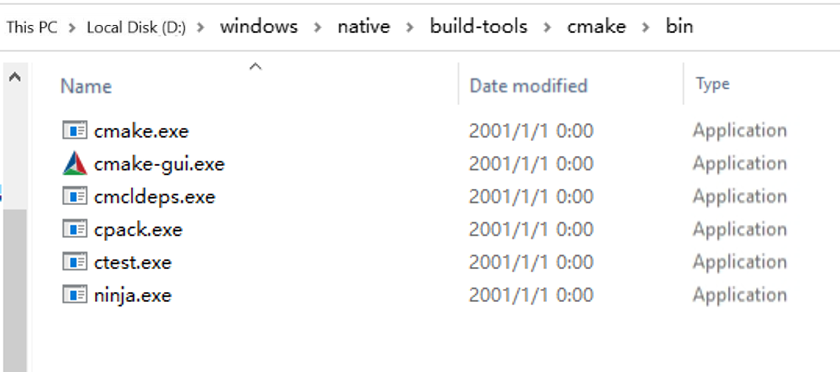Select the cmake.exe file icon
Screen dimensions: 840x372
(x=74, y=131)
